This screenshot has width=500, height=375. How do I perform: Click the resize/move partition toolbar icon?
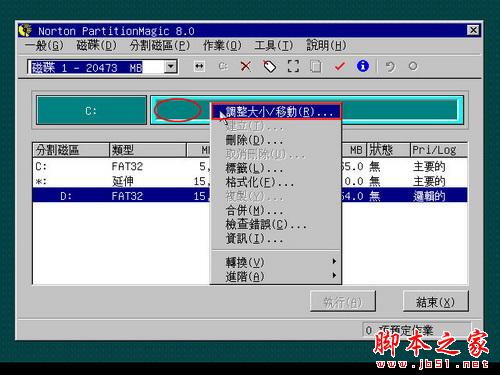point(199,66)
